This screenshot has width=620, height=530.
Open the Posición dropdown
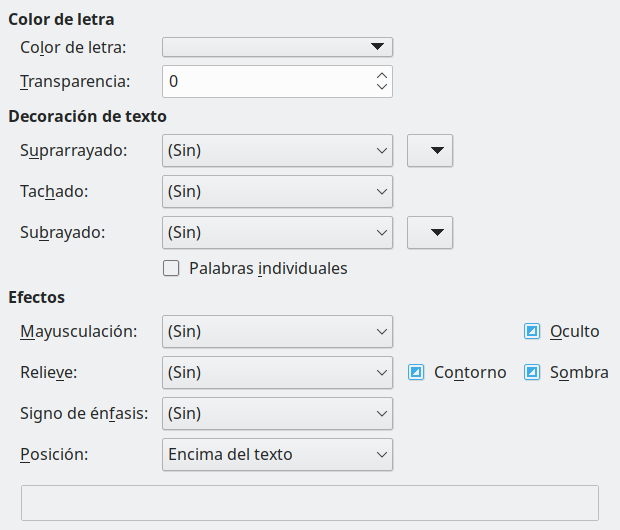point(277,454)
